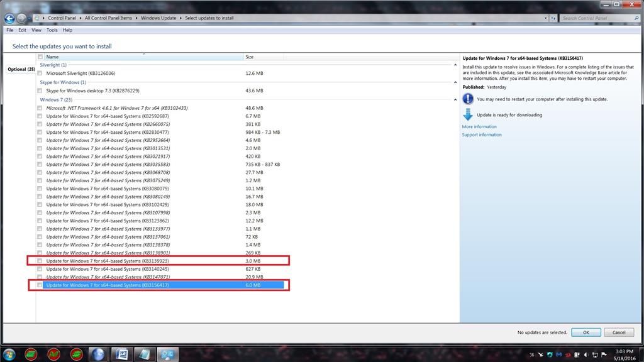Viewport: 644px width, 362px height.
Task: Sort by the Size column header
Action: click(264, 57)
